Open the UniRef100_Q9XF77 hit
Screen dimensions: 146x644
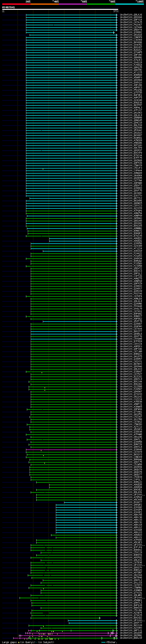point(131,623)
